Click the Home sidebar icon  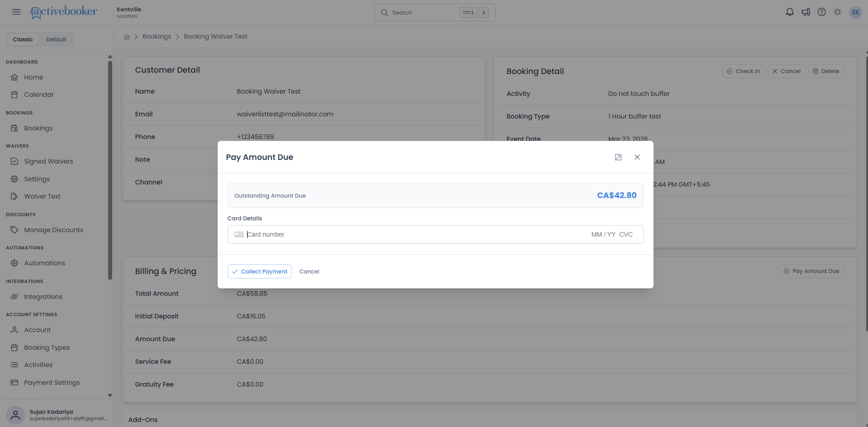15,77
